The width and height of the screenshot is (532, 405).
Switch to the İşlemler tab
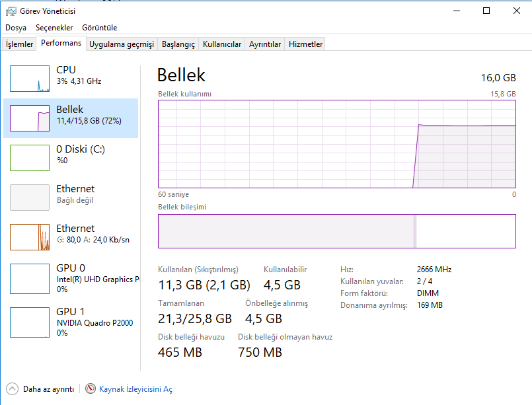click(19, 44)
